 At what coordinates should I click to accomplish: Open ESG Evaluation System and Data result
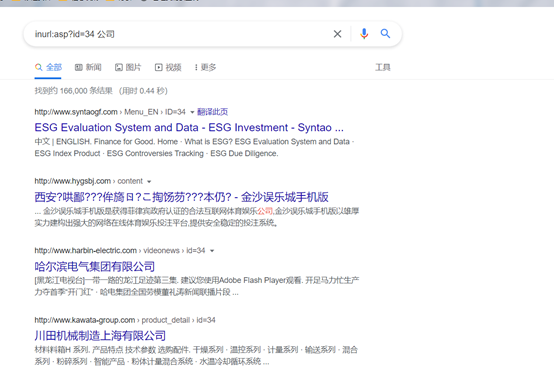(189, 127)
